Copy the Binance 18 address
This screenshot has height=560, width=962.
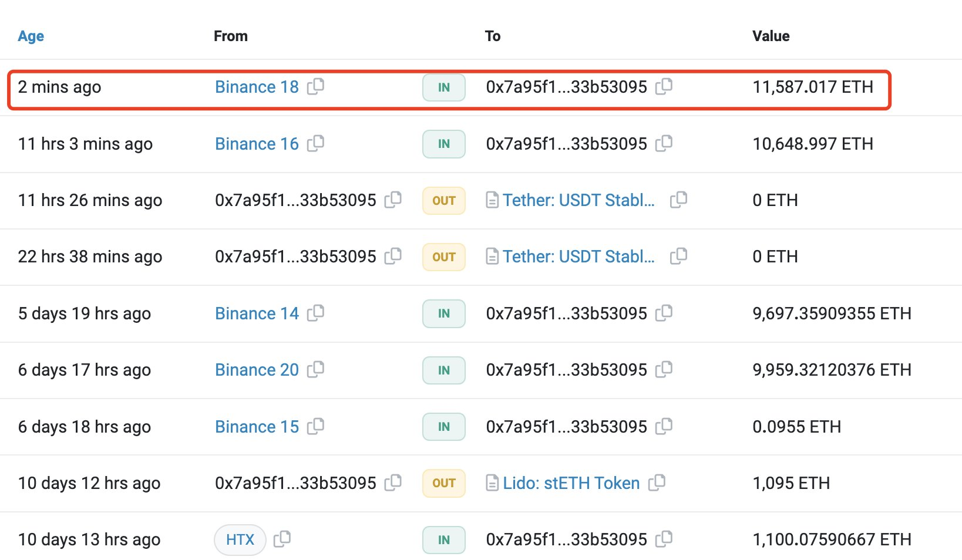pyautogui.click(x=315, y=86)
